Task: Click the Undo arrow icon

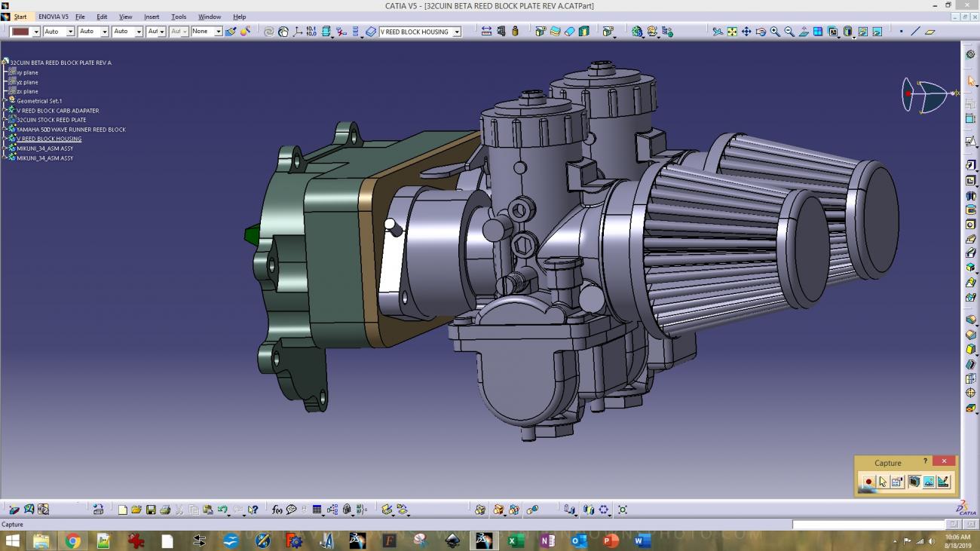Action: [222, 510]
